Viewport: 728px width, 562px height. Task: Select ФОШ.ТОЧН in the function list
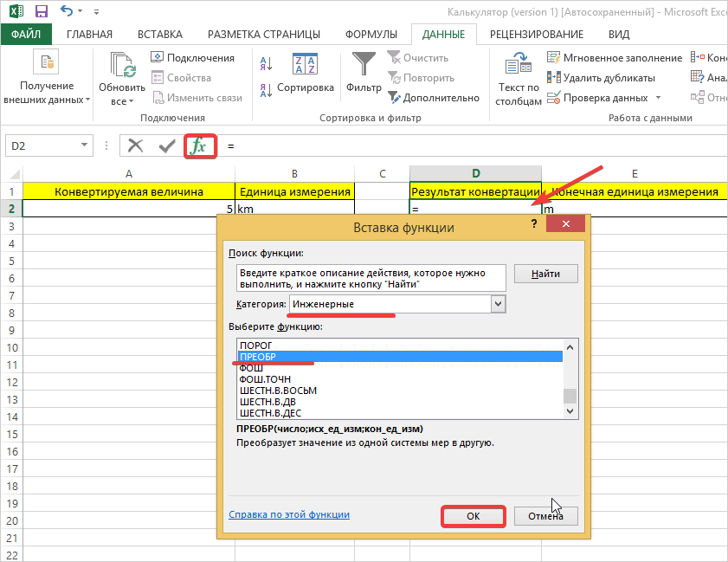pyautogui.click(x=265, y=379)
